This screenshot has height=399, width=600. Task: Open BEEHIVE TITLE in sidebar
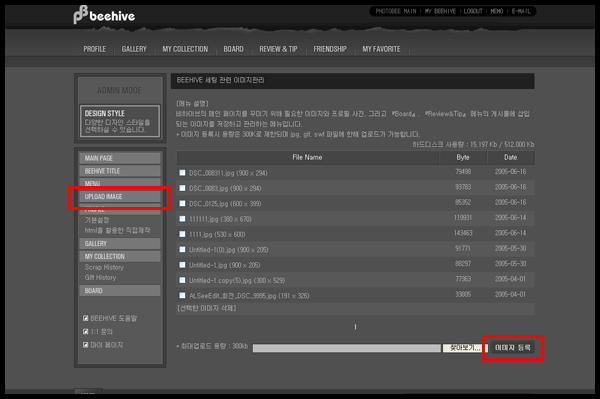pyautogui.click(x=120, y=171)
